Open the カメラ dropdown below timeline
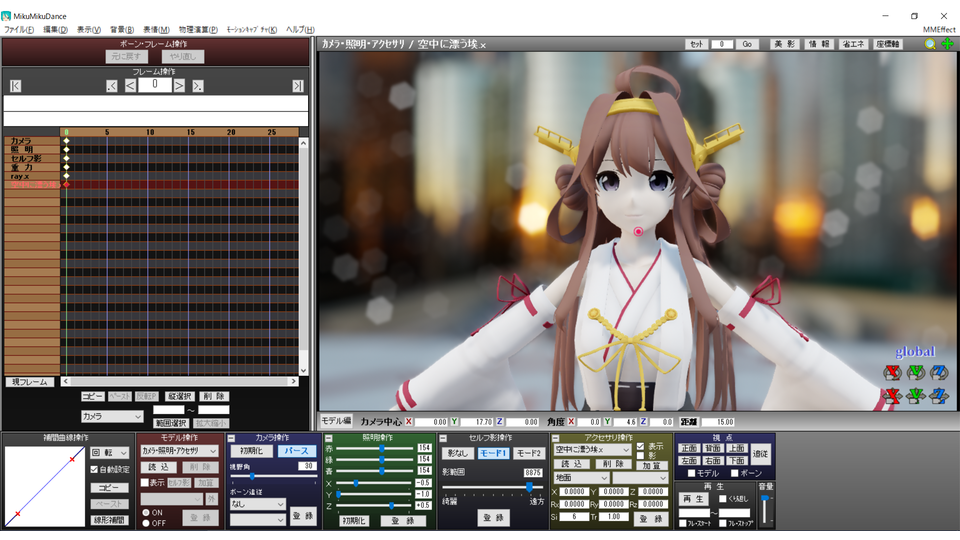This screenshot has height=540, width=960. click(112, 416)
